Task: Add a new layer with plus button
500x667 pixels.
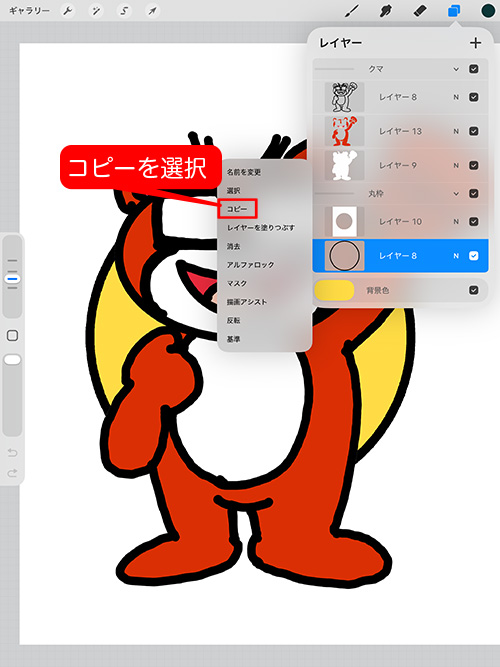Action: click(475, 43)
